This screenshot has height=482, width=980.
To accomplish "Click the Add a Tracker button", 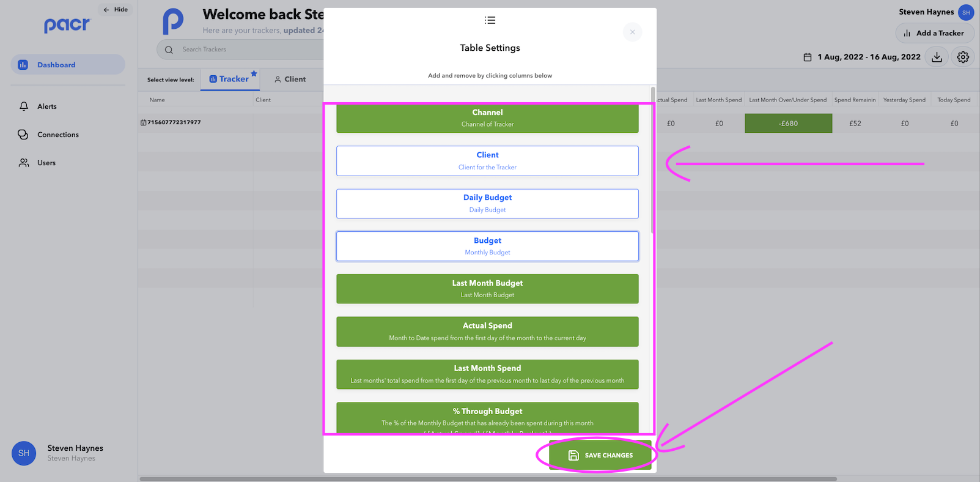I will 934,33.
